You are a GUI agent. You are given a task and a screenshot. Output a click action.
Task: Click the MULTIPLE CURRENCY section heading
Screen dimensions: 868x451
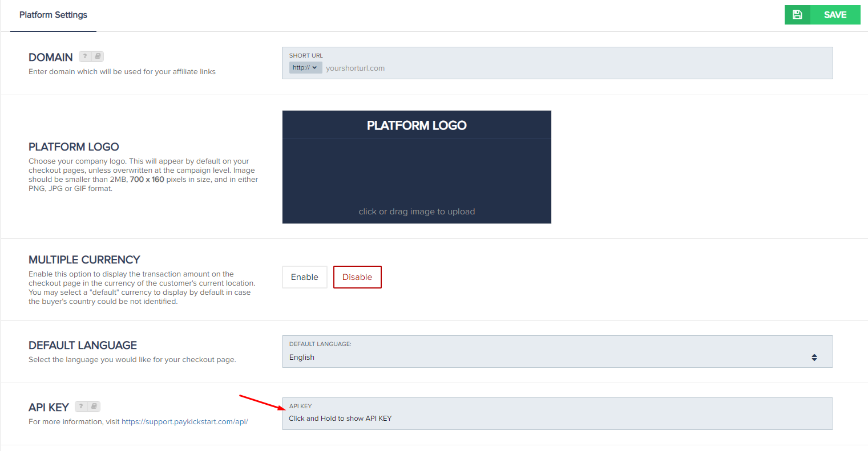84,260
